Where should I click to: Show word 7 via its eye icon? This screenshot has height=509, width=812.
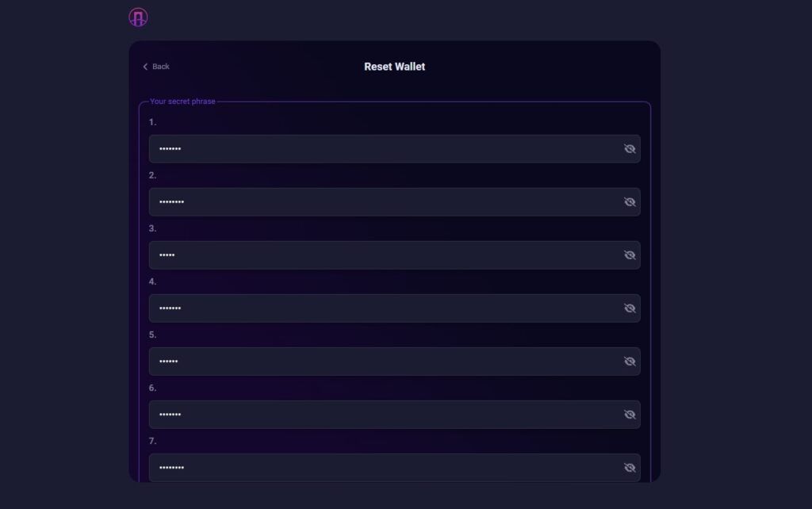(630, 468)
